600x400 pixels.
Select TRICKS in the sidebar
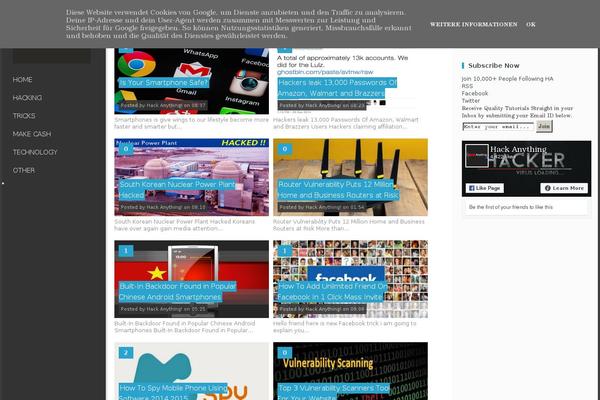point(24,116)
